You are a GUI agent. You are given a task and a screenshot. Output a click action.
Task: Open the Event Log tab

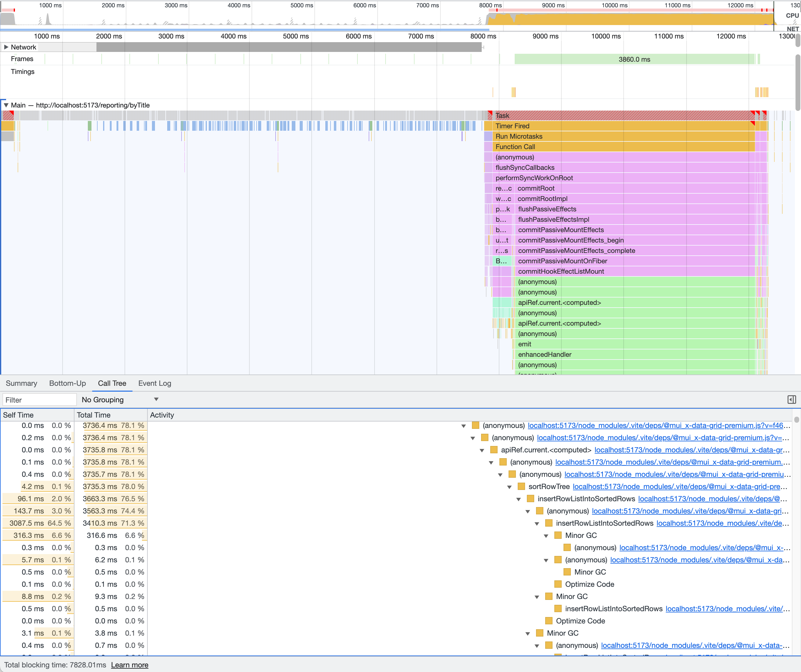click(154, 384)
